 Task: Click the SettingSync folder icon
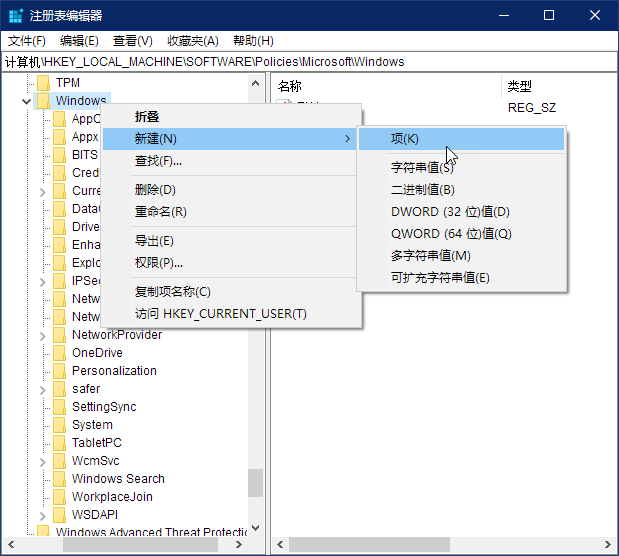click(60, 407)
